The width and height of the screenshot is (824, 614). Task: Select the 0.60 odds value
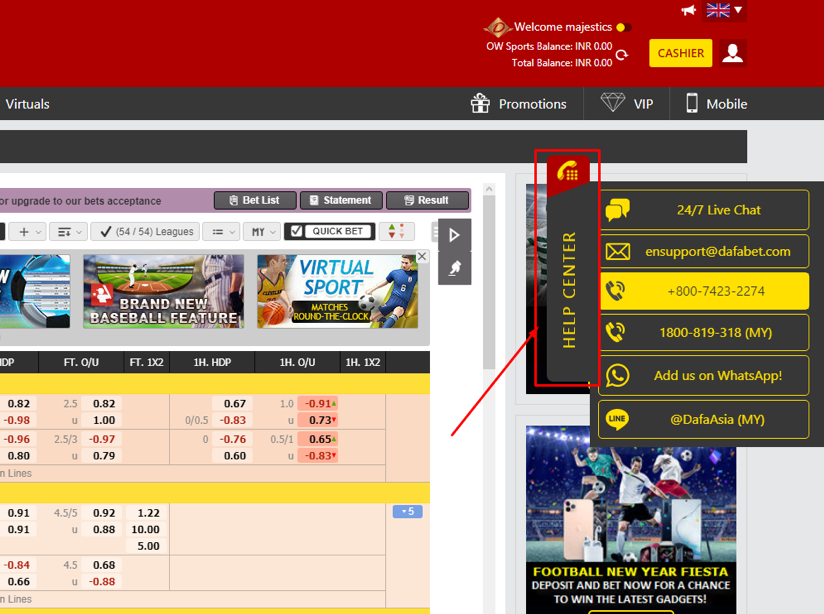[x=235, y=456]
